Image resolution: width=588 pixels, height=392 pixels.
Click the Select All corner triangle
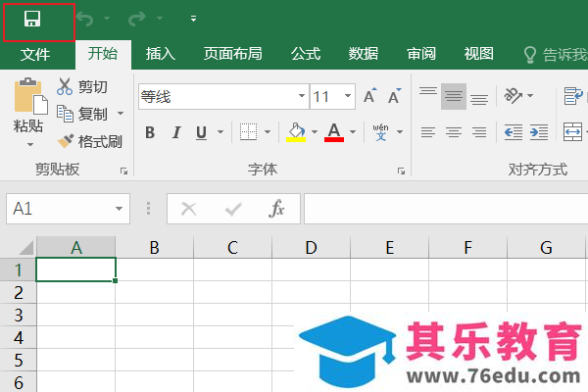click(25, 248)
